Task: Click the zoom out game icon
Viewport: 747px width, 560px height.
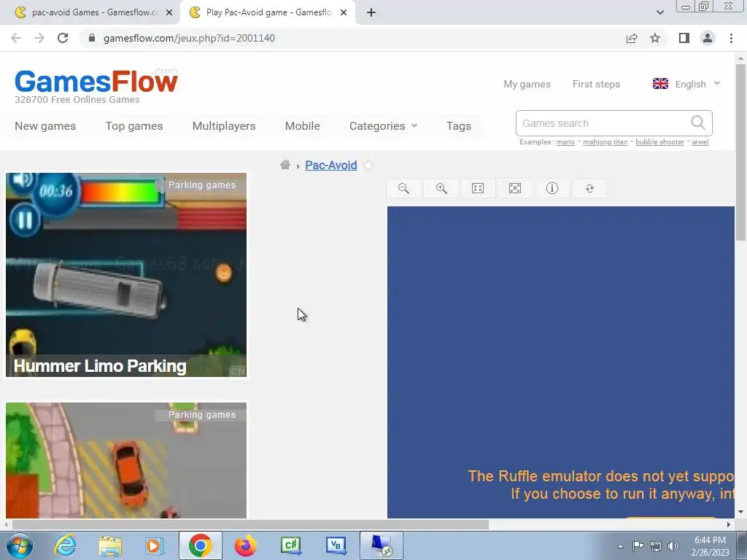Action: pyautogui.click(x=403, y=188)
